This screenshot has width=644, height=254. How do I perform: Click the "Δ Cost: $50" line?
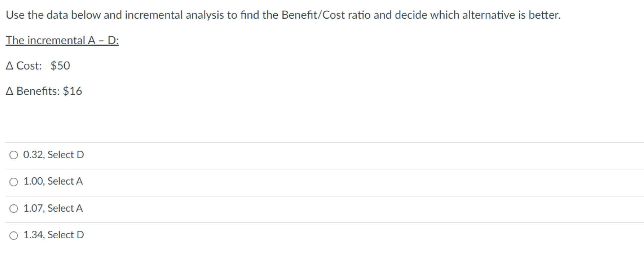(38, 65)
